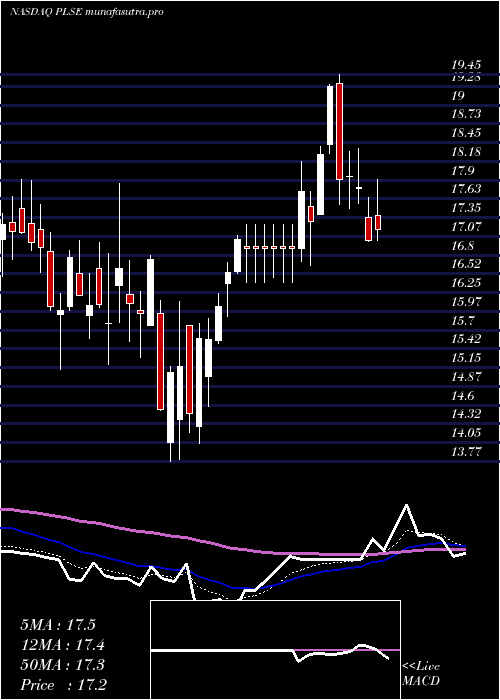Click the 17.9 price axis label

tap(463, 170)
